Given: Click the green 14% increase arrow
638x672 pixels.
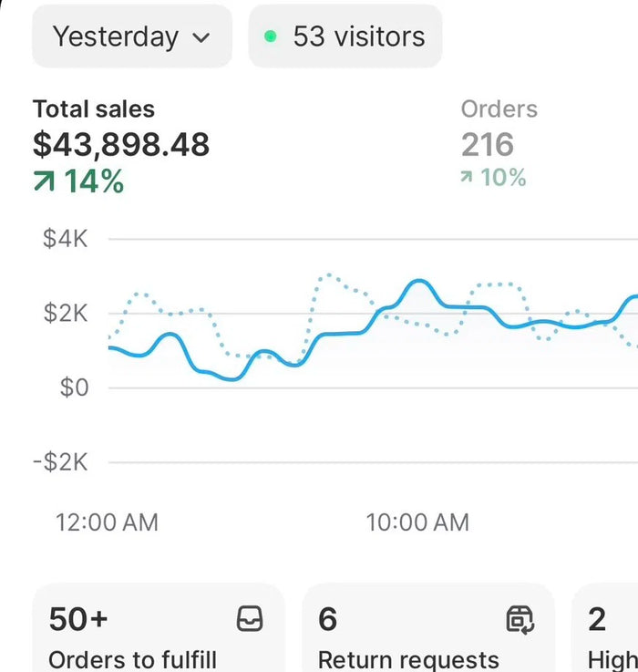Looking at the screenshot, I should pyautogui.click(x=44, y=181).
